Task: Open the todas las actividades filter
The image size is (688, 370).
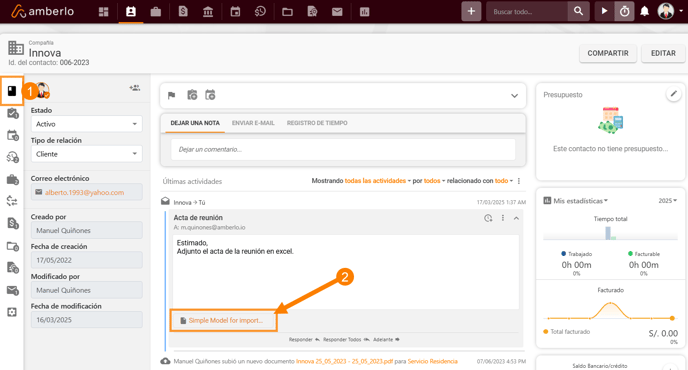Action: point(377,181)
